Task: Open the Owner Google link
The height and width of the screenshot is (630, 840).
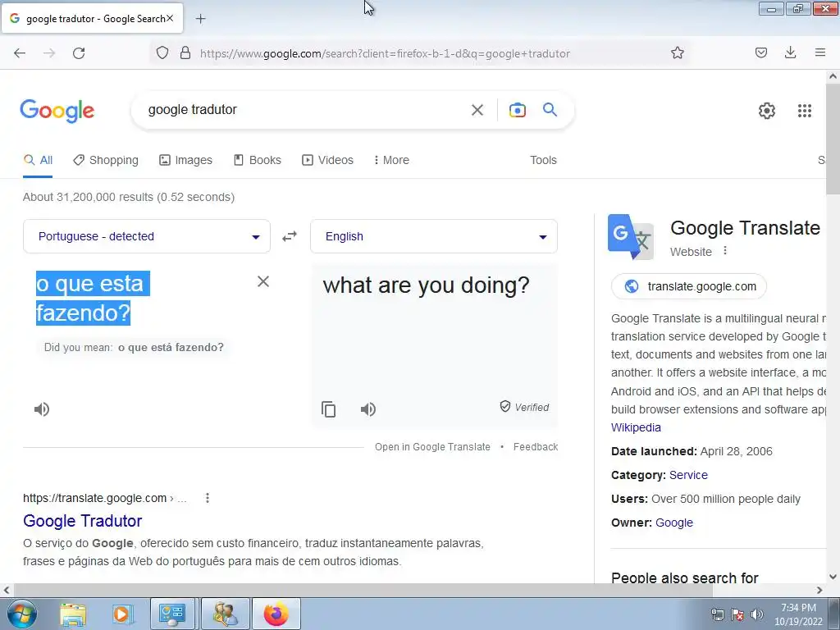Action: click(x=674, y=523)
